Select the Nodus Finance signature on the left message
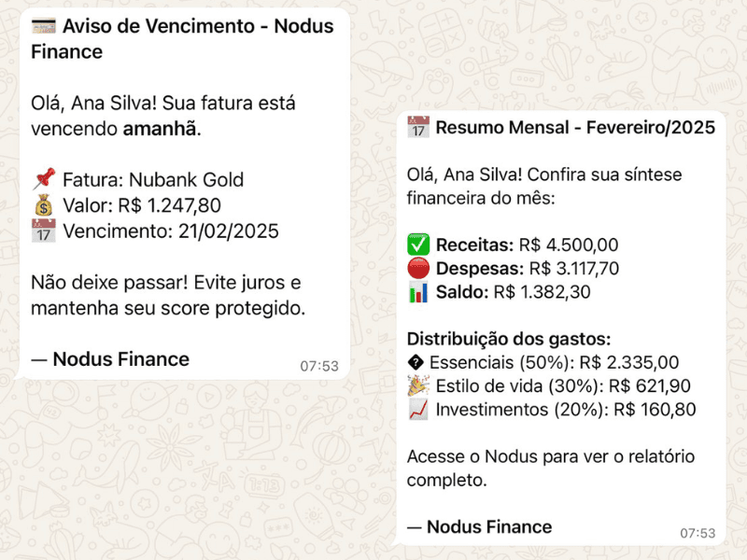 111,358
